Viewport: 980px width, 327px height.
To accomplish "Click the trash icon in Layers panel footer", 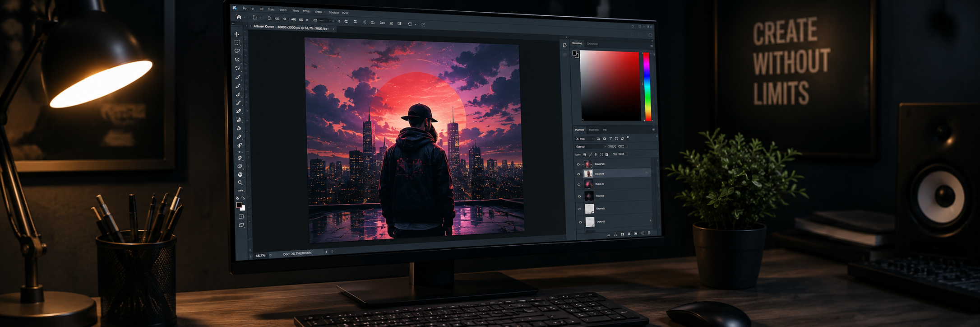I will (649, 233).
